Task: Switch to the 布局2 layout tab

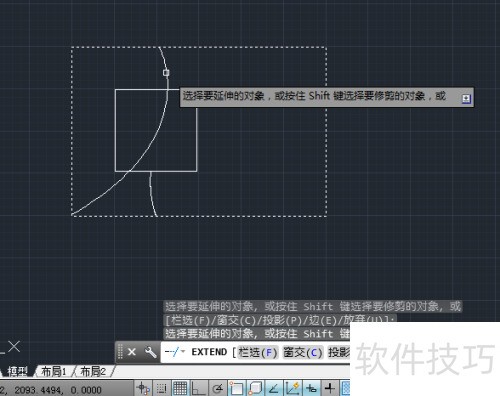Action: (93, 371)
